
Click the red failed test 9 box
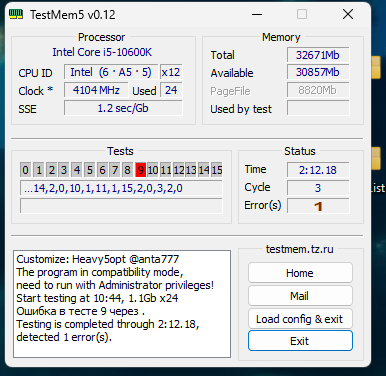140,170
